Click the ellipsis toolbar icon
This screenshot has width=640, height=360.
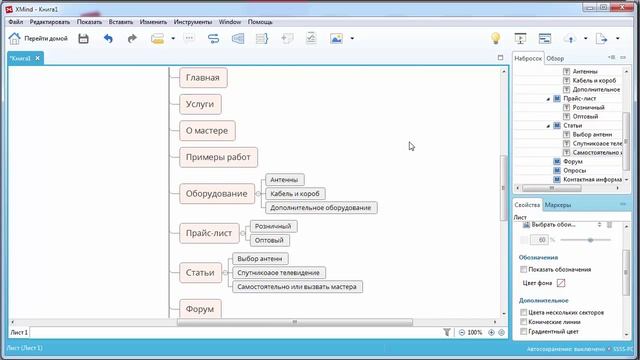point(189,38)
